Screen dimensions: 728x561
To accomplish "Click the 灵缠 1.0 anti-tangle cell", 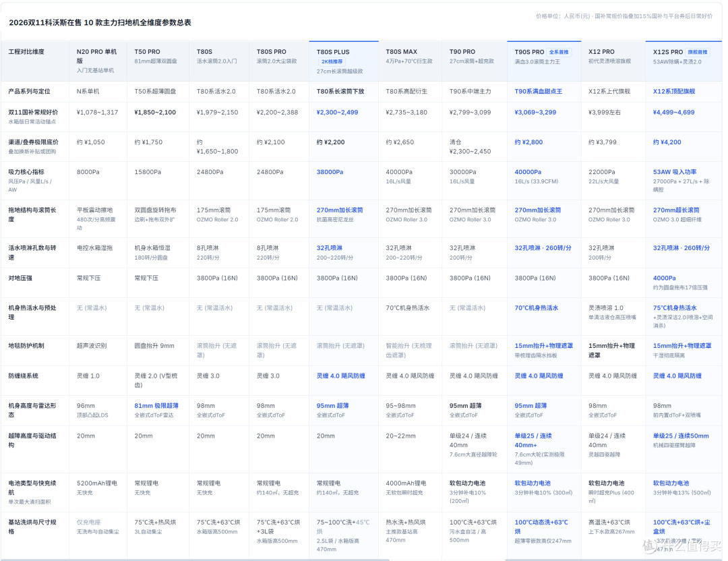I will tap(88, 376).
